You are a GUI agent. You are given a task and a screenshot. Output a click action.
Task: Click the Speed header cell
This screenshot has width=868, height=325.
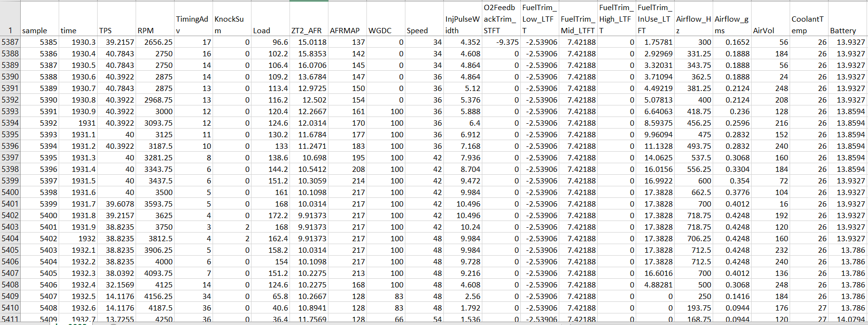(424, 19)
